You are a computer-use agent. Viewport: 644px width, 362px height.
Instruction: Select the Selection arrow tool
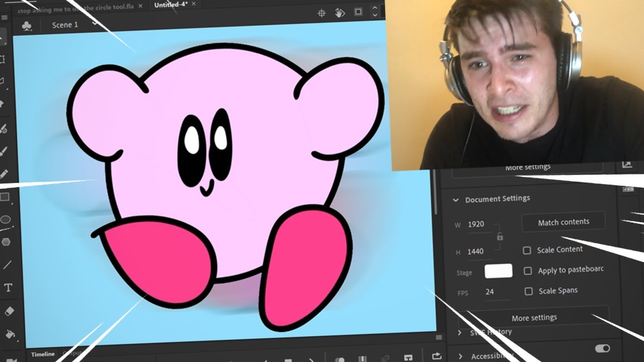pyautogui.click(x=3, y=38)
